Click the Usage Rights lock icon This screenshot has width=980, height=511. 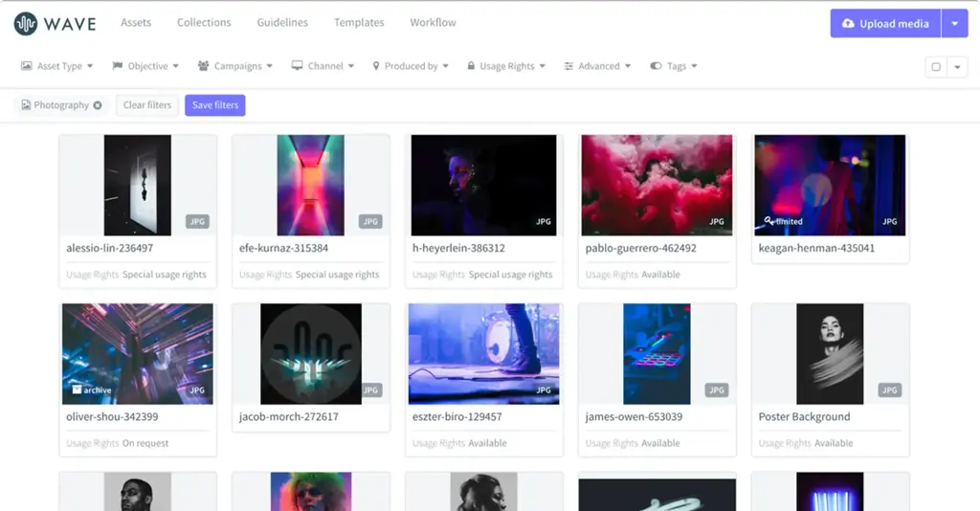471,66
